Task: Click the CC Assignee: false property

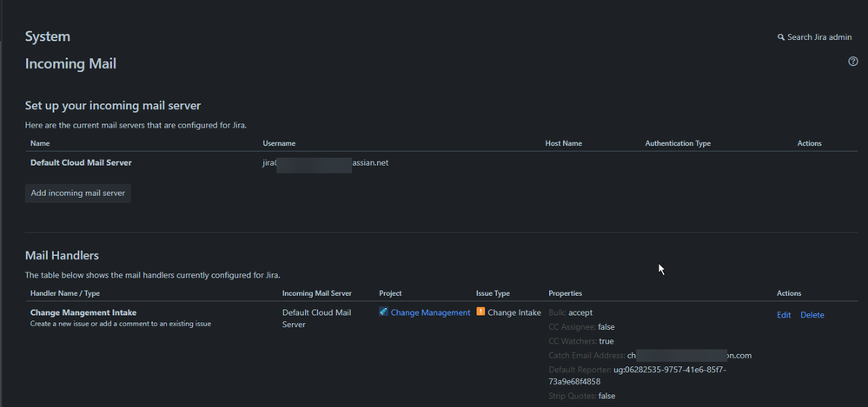Action: tap(581, 327)
